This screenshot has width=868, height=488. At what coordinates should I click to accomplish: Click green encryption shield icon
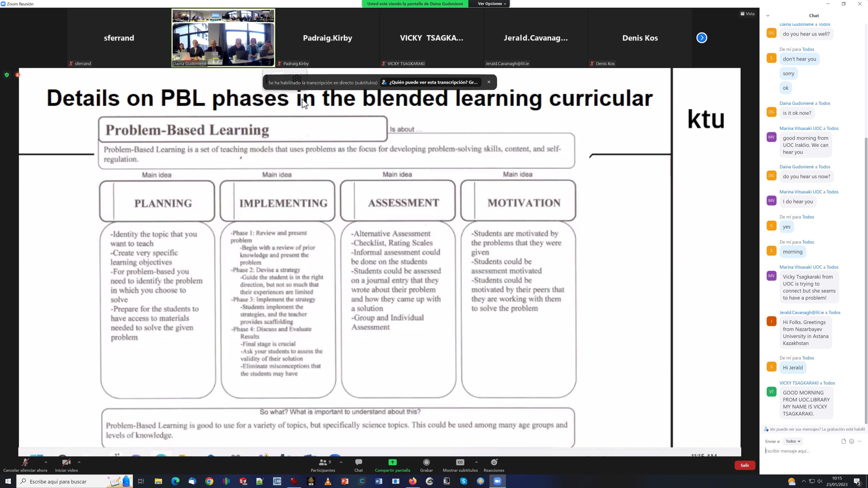7,75
